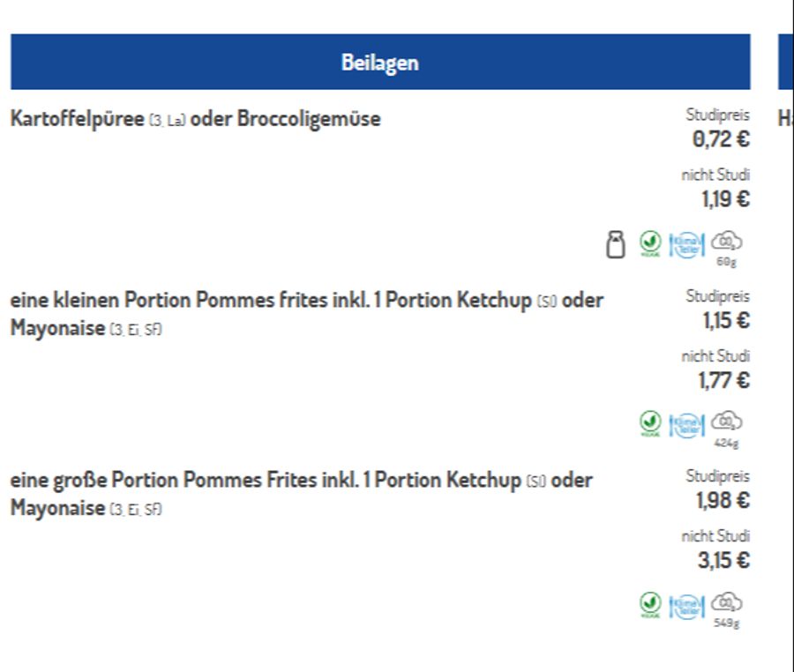The width and height of the screenshot is (794, 672).
Task: Click the 1,77 € nicht Studi price
Action: (723, 380)
